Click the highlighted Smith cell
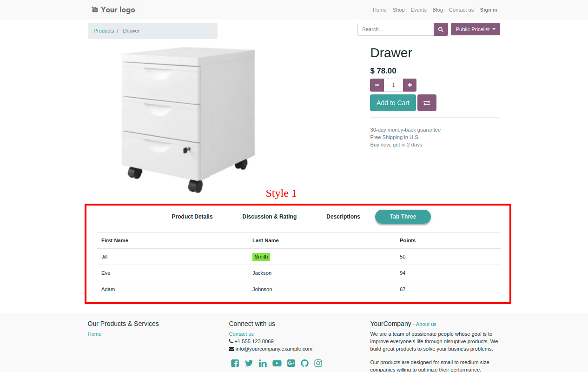The width and height of the screenshot is (588, 372). click(261, 257)
